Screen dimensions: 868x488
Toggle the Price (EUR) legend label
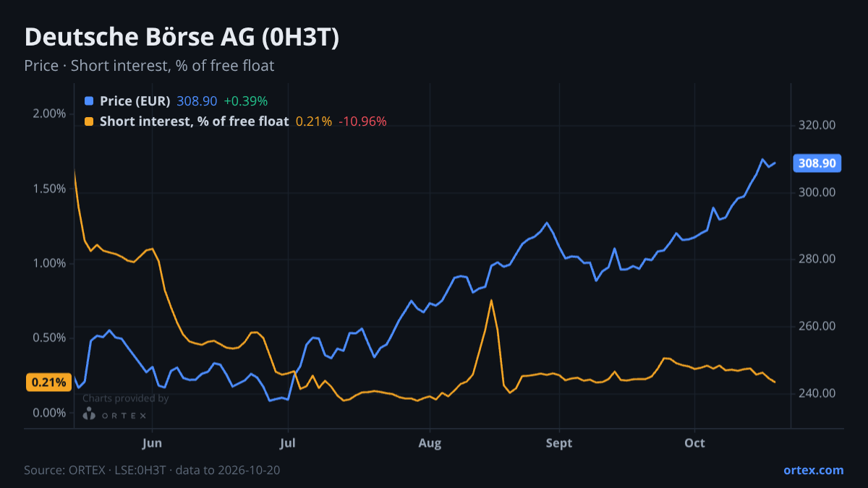pyautogui.click(x=135, y=101)
